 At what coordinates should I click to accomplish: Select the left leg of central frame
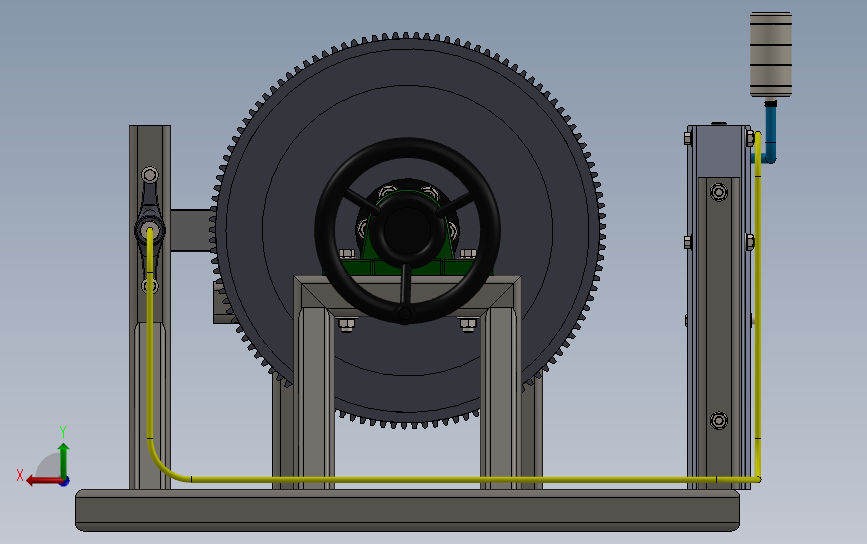click(x=315, y=398)
